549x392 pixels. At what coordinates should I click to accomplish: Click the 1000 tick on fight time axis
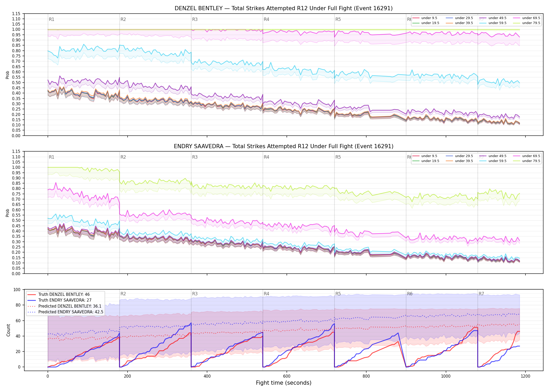[x=446, y=376]
